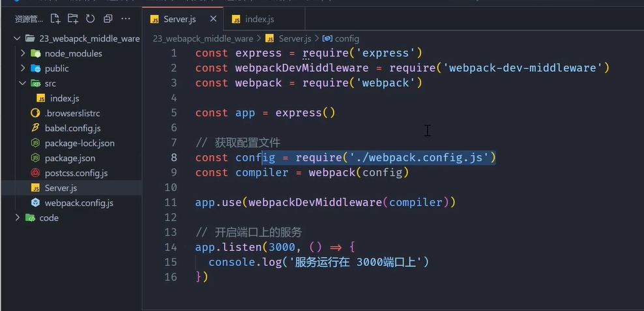Click the postcss.config.js PostCSS icon

pos(36,173)
